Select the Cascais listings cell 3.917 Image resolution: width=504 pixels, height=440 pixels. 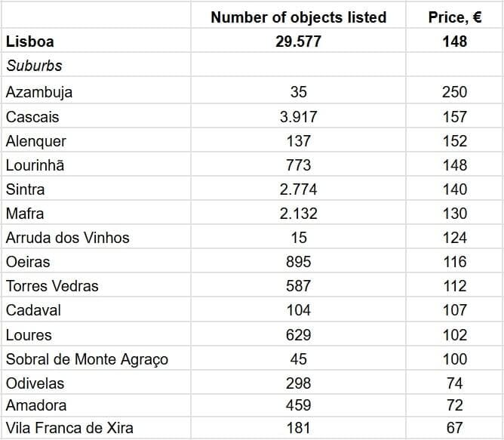[298, 117]
